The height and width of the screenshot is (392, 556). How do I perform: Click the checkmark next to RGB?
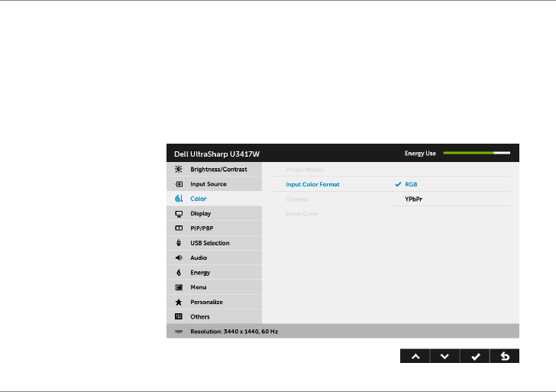[398, 184]
